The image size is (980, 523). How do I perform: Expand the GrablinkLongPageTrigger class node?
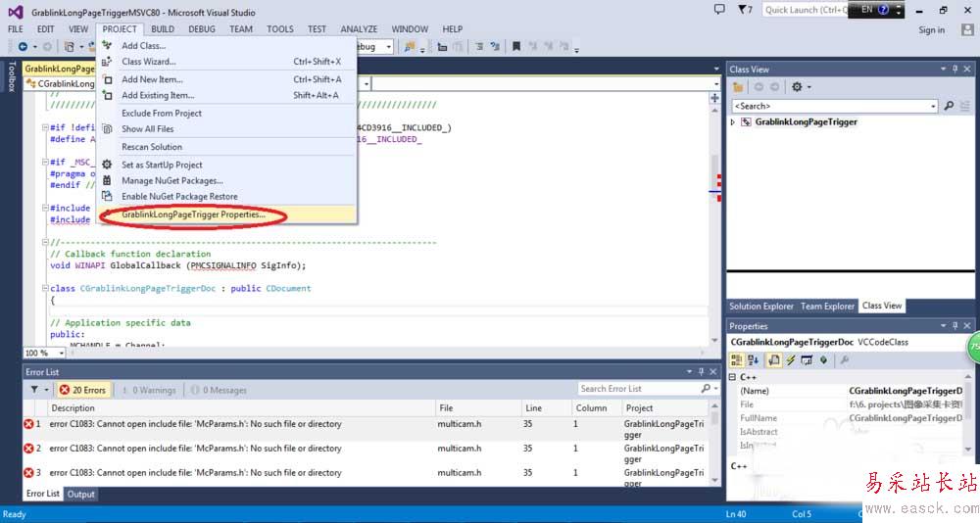click(733, 122)
